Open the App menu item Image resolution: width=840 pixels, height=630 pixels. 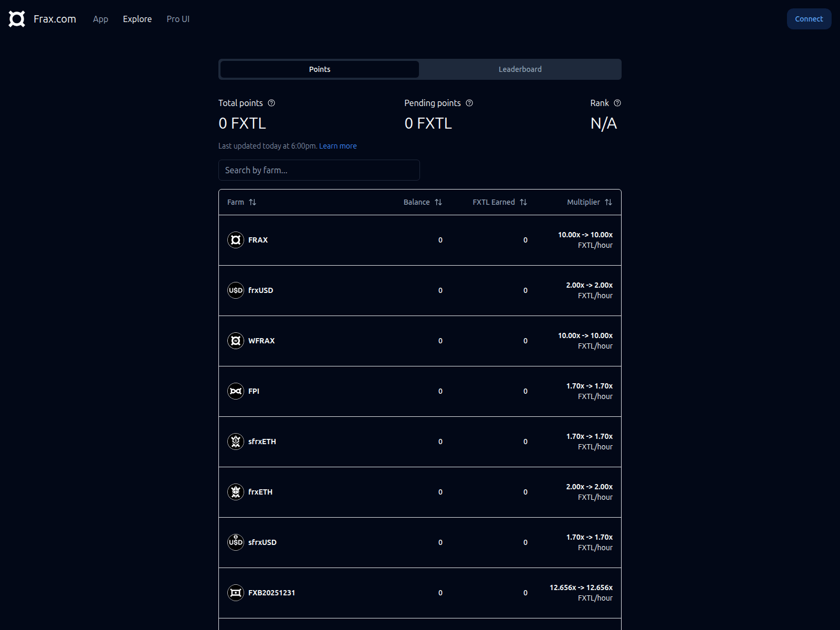pyautogui.click(x=100, y=19)
